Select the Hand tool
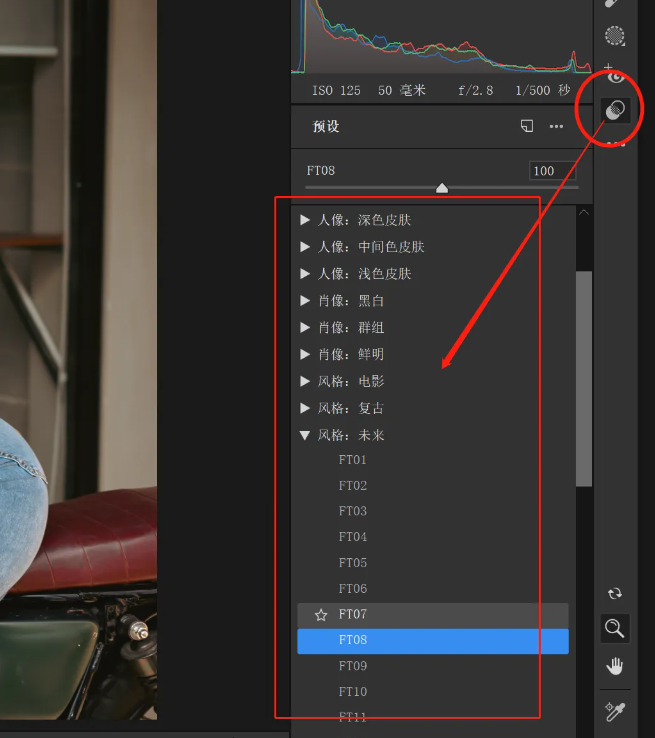The width and height of the screenshot is (655, 738). tap(615, 666)
